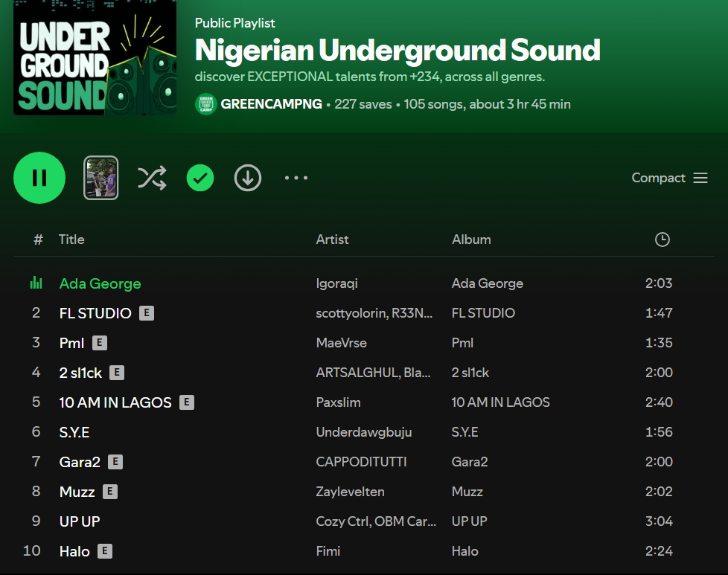Viewport: 728px width, 575px height.
Task: Open artist Paxslim
Action: click(x=338, y=402)
